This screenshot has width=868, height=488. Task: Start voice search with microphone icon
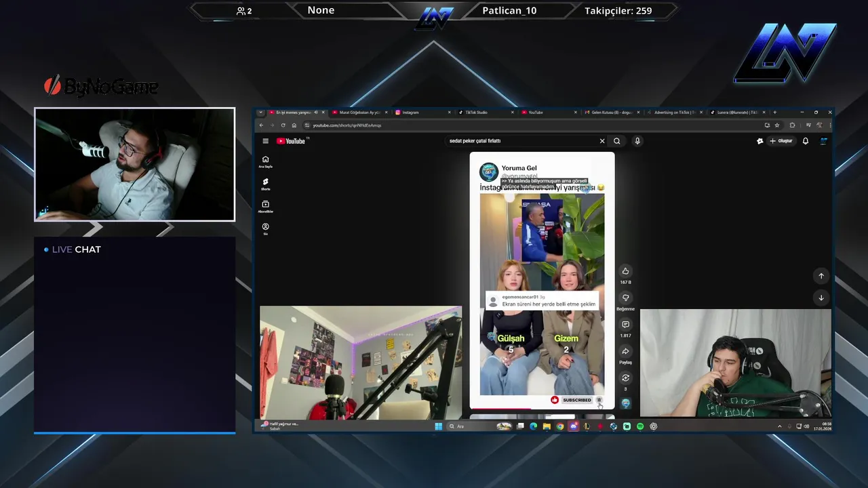[637, 141]
